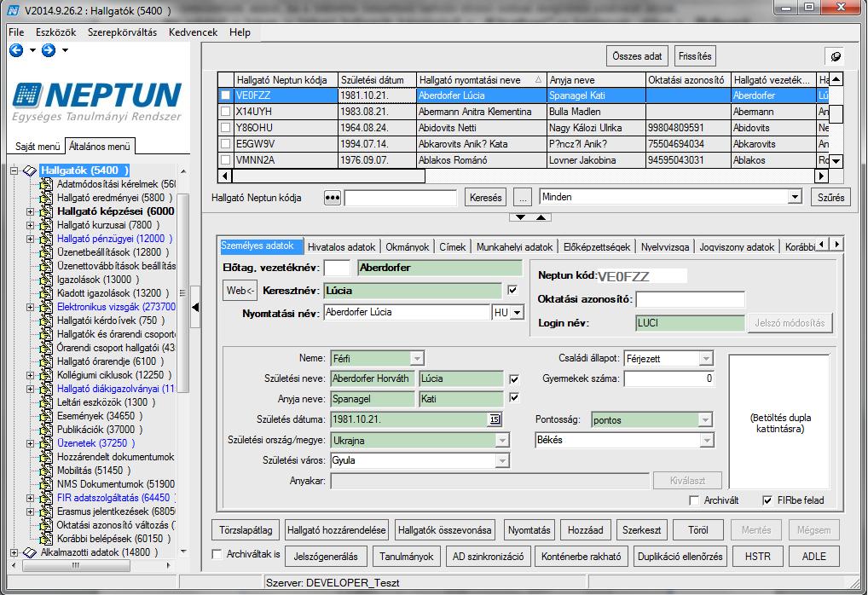Screen dimensions: 868x595
Task: Open the Születési város dropdown showing Gyula
Action: pos(502,460)
